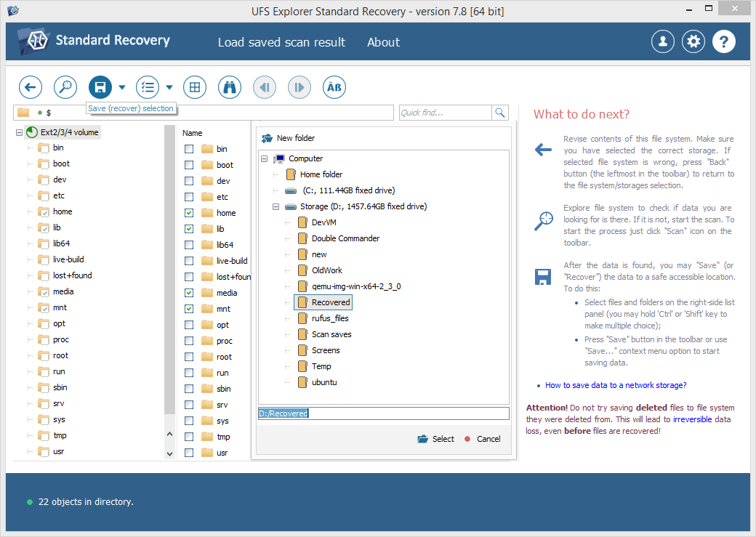The height and width of the screenshot is (537, 756).
Task: Uncheck the lib folder checkbox in list
Action: [x=189, y=229]
